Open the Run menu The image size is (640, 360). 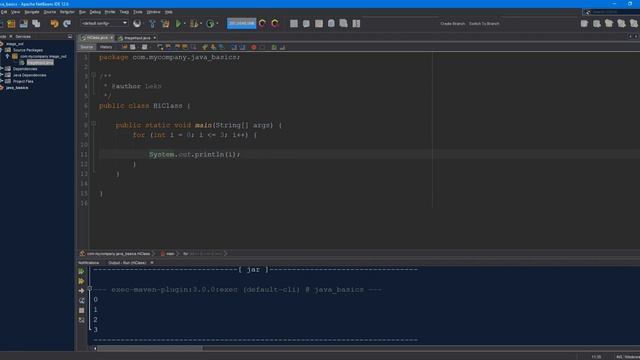coord(82,12)
